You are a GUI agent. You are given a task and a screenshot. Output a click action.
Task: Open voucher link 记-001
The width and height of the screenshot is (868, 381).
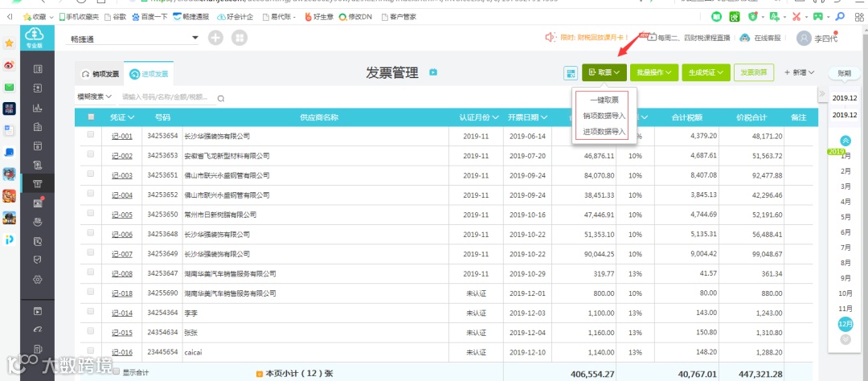122,136
